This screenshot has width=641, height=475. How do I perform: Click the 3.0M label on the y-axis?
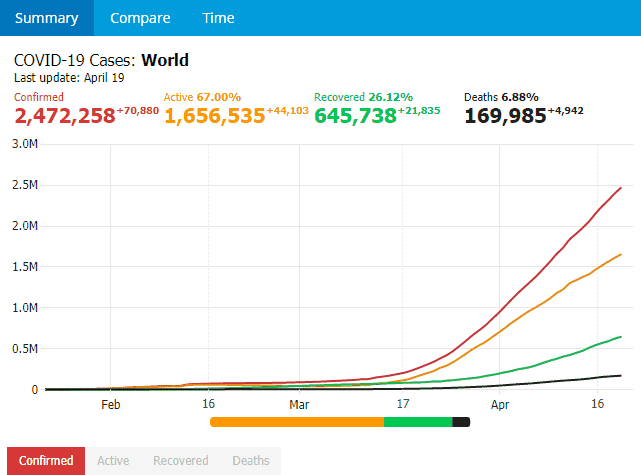coord(24,144)
